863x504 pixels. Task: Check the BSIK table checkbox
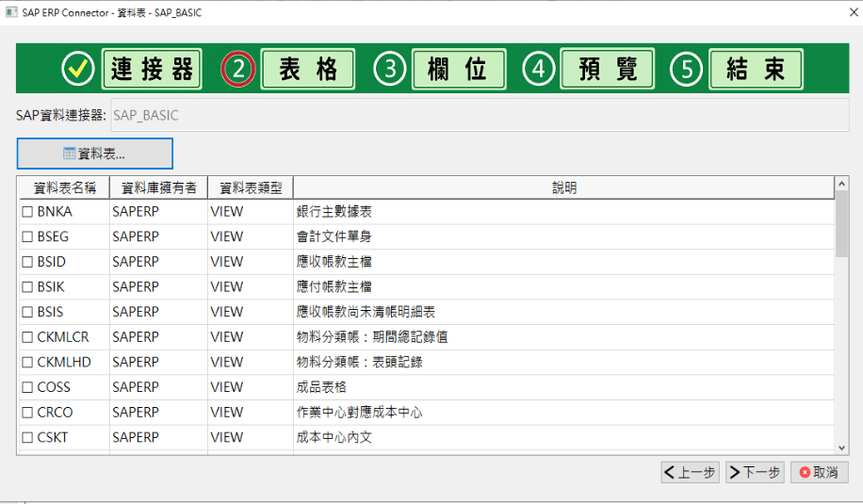tap(27, 286)
